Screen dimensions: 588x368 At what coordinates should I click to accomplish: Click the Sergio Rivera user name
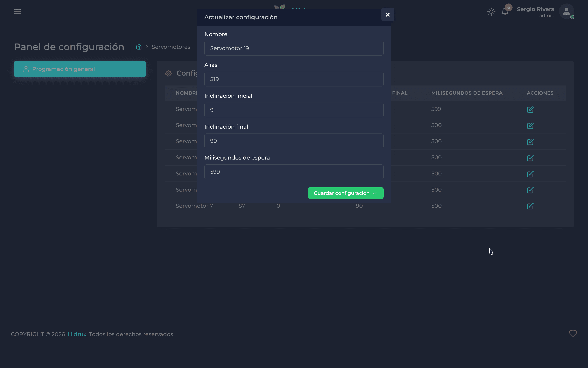coord(535,9)
